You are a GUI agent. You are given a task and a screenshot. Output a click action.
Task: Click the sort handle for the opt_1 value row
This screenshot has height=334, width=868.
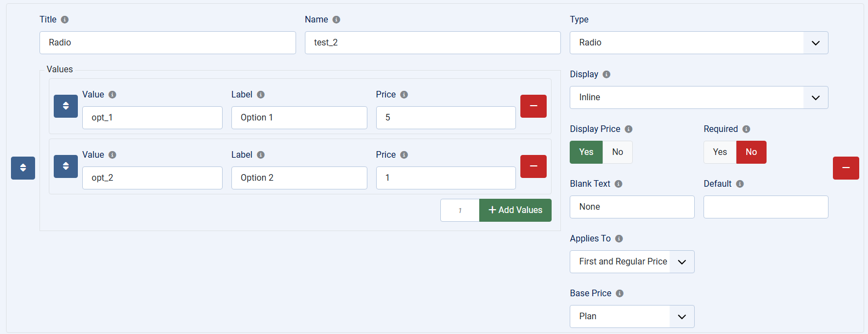(66, 106)
